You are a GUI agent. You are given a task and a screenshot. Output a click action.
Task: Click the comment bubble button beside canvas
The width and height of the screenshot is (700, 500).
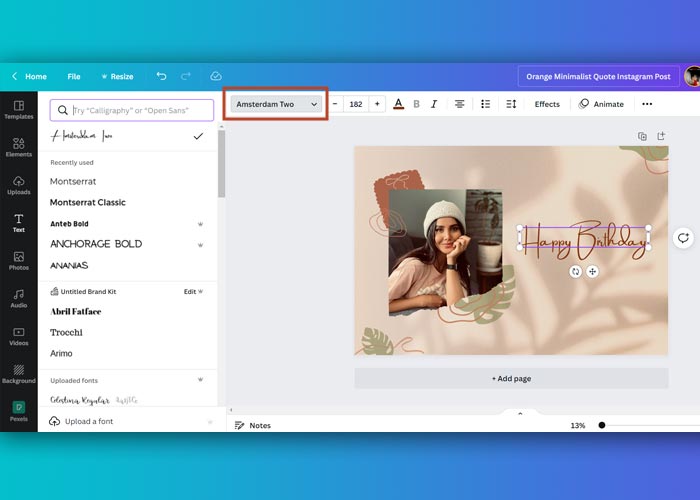[683, 238]
